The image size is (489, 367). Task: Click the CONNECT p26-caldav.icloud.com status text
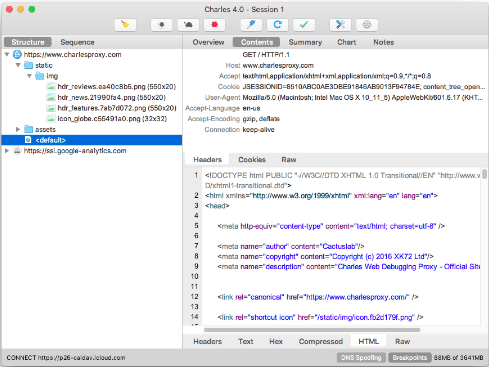pyautogui.click(x=66, y=358)
